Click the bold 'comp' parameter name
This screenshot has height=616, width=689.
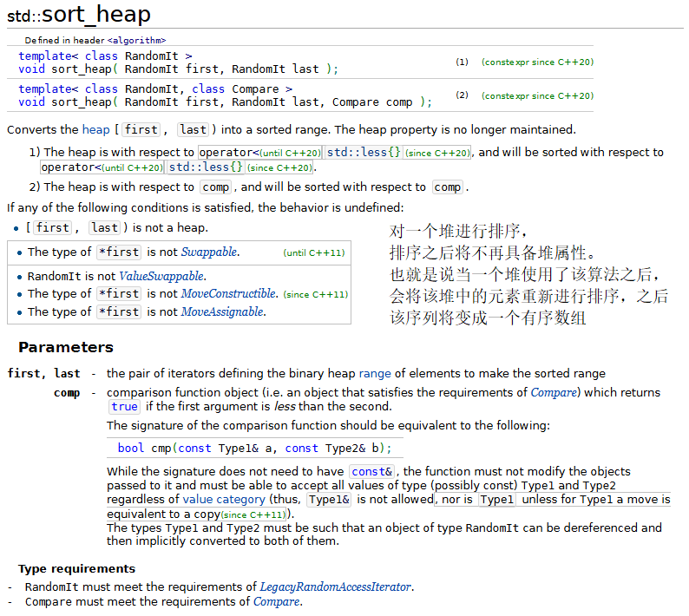coord(67,392)
